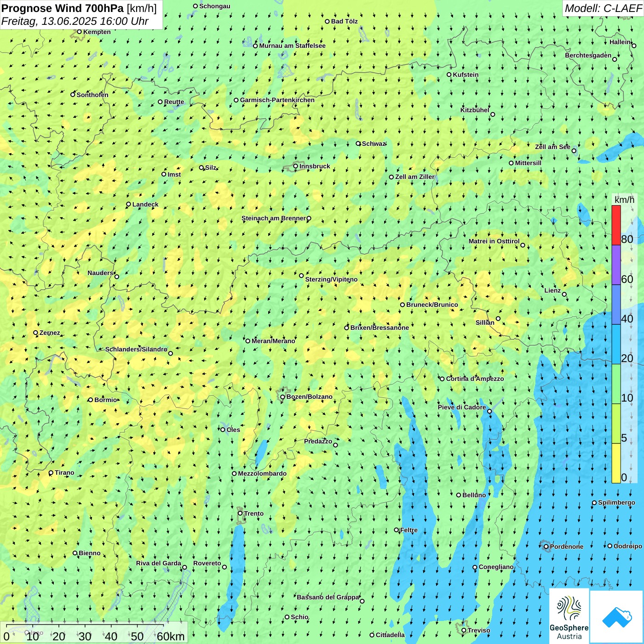Select the blue 40–60 km/h legend color
Viewport: 644px width, 644px height.
click(x=616, y=305)
